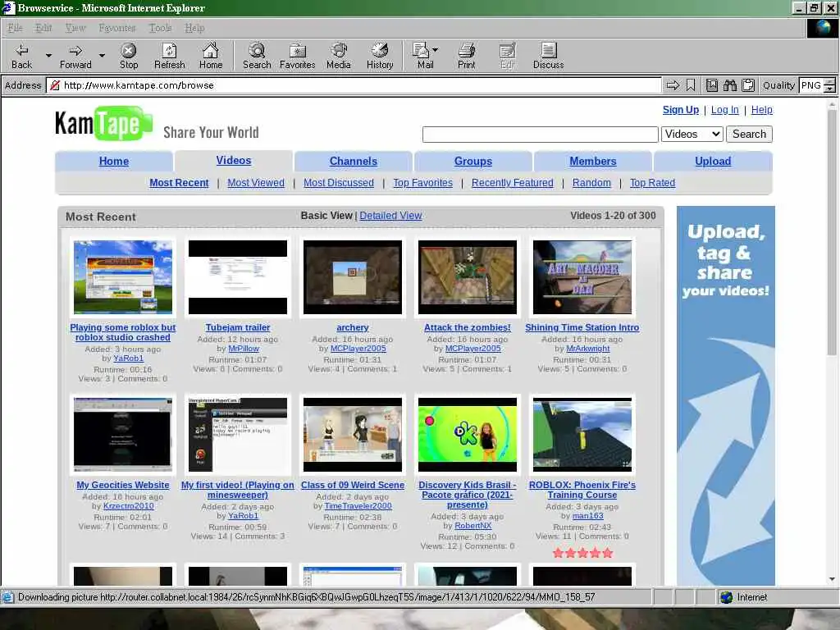Click the Log In link
Image resolution: width=840 pixels, height=630 pixels.
pyautogui.click(x=725, y=110)
